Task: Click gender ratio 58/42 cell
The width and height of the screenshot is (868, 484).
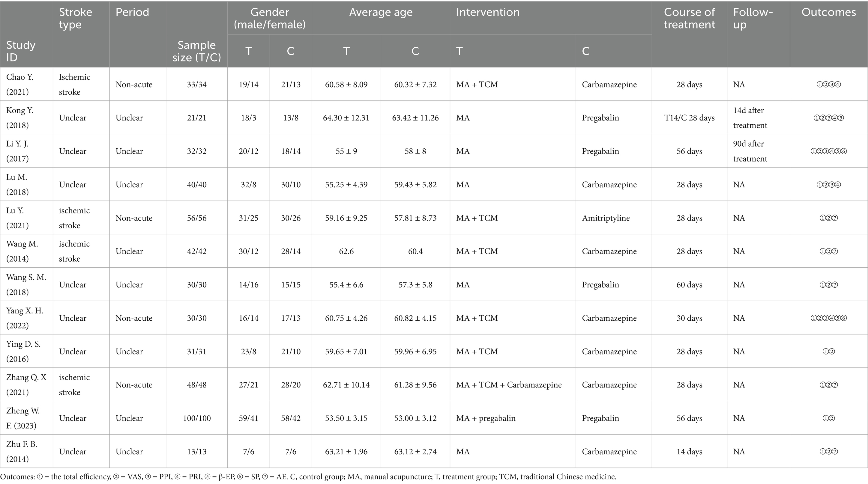Action: point(291,418)
